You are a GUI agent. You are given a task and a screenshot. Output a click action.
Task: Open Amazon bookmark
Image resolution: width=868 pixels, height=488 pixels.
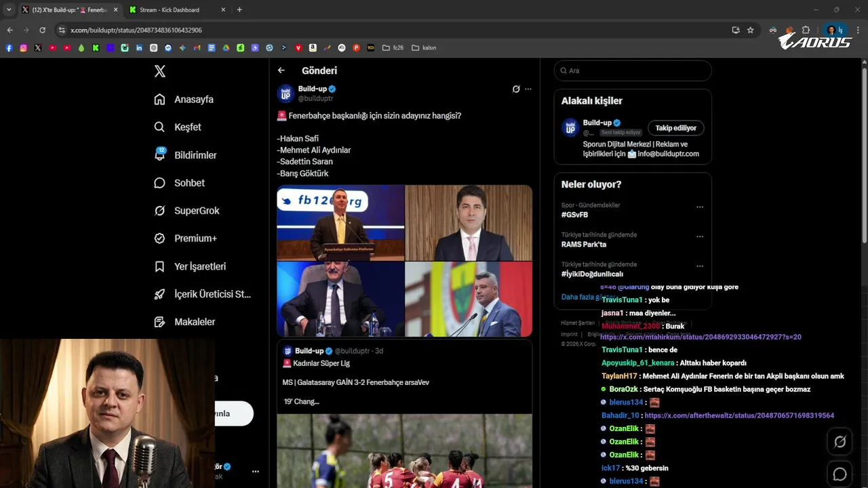313,47
